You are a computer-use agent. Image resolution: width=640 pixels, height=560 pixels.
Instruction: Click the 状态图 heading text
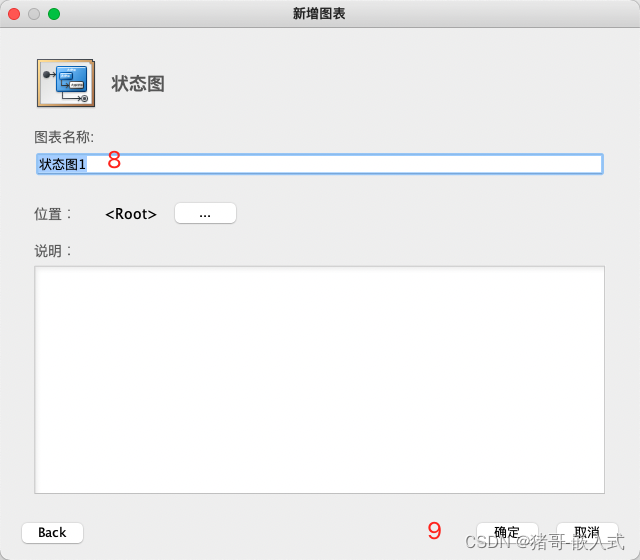(x=138, y=84)
